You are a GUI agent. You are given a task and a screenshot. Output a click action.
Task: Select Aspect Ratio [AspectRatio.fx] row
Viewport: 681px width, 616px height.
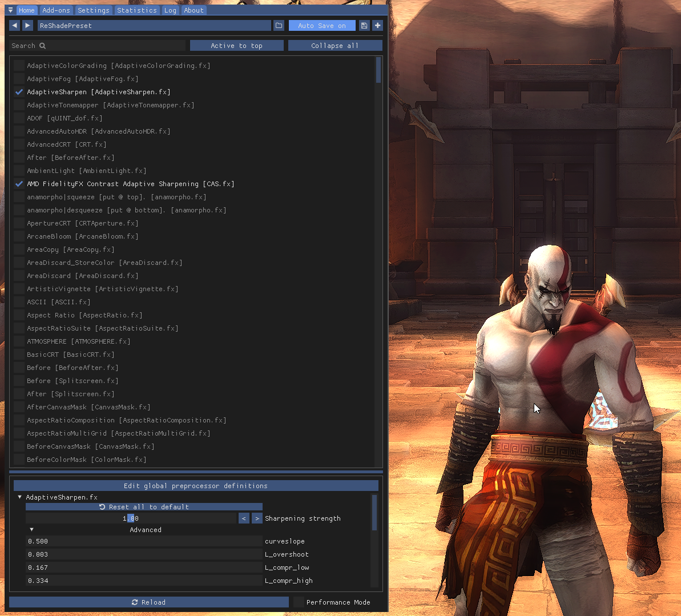pyautogui.click(x=84, y=315)
